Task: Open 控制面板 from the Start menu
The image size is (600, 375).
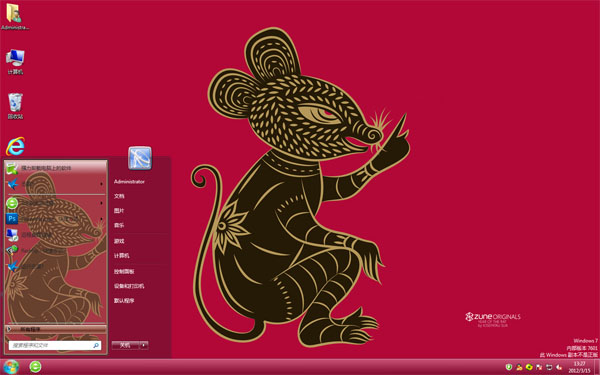Action: pos(124,271)
